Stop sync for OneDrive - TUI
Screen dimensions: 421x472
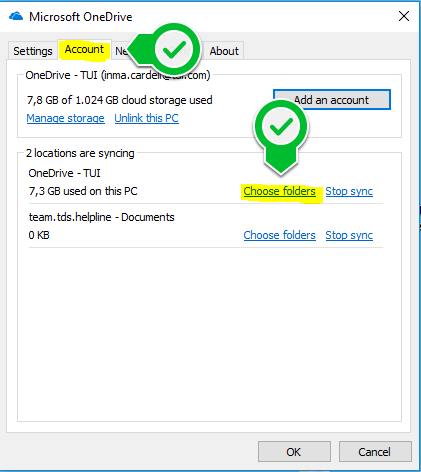coord(349,191)
